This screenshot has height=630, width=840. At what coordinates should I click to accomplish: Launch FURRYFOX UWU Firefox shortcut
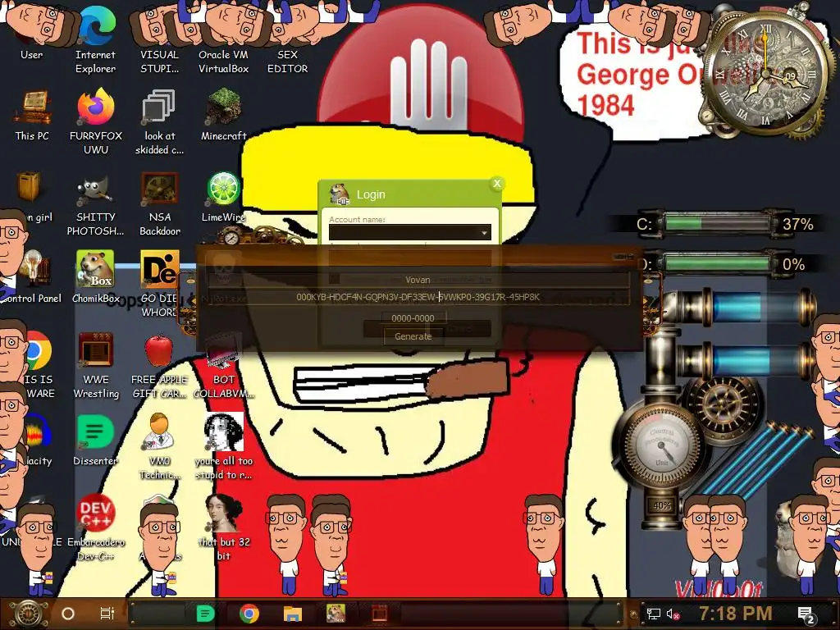tap(96, 121)
